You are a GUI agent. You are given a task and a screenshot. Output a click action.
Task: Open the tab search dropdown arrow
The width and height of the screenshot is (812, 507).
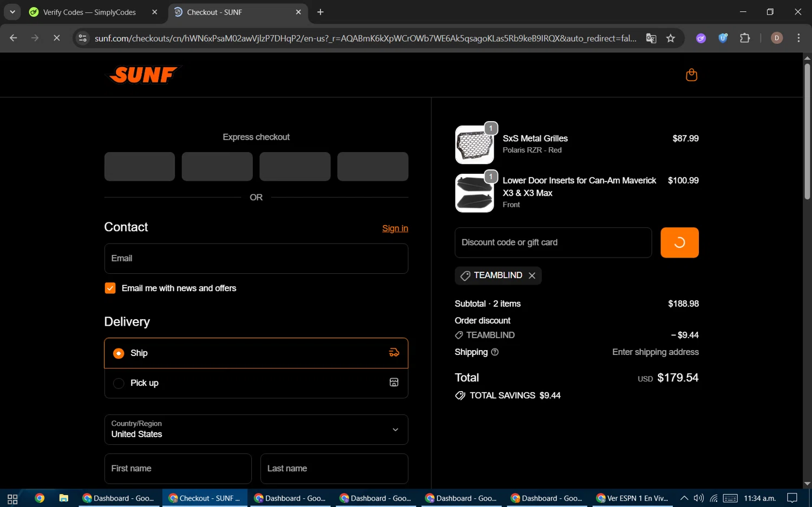click(12, 12)
